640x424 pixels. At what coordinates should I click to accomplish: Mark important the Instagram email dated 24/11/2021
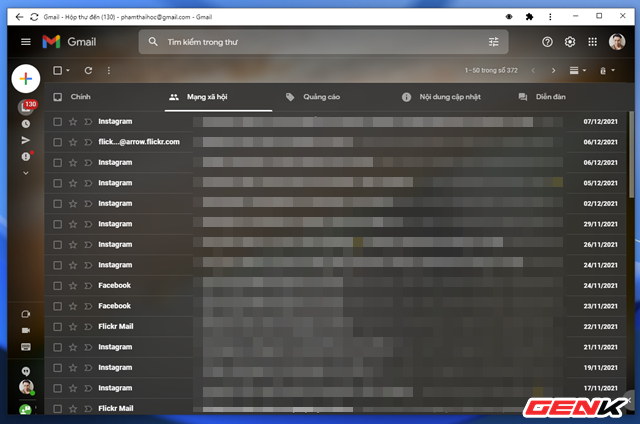point(88,265)
